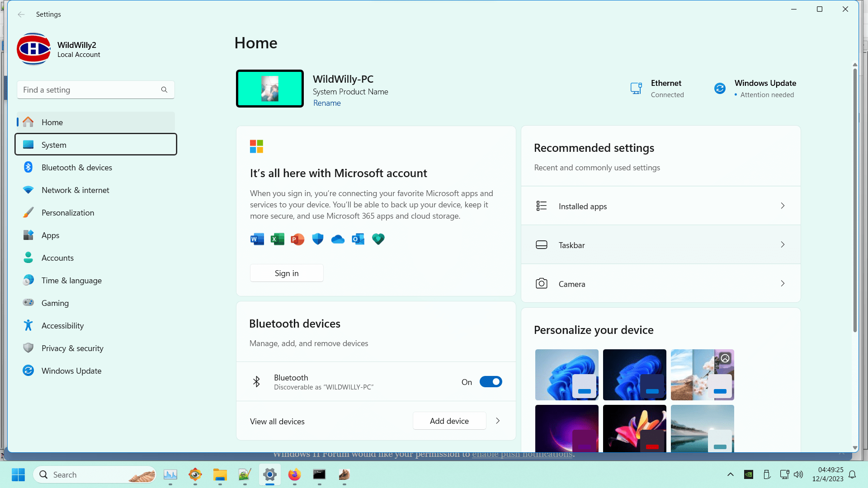868x488 pixels.
Task: Open File Explorer from the taskbar
Action: [x=220, y=475]
